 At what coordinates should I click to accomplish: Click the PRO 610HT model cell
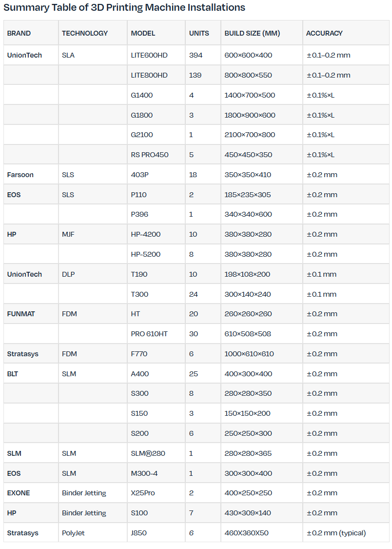pos(149,334)
